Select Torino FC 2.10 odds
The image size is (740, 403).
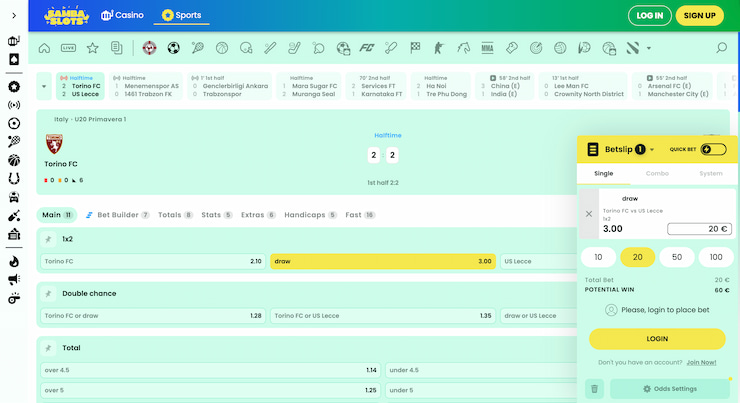[153, 261]
